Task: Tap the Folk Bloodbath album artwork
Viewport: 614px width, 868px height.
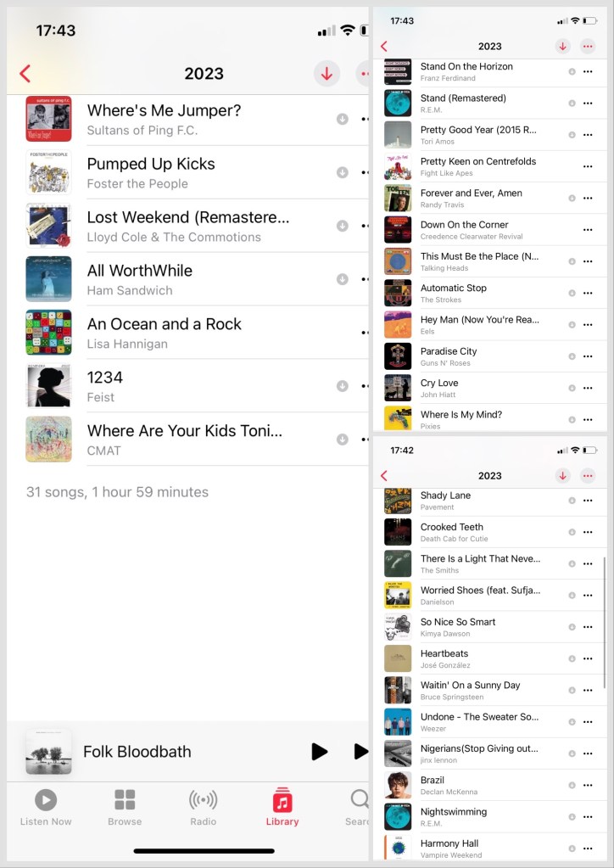Action: tap(48, 752)
